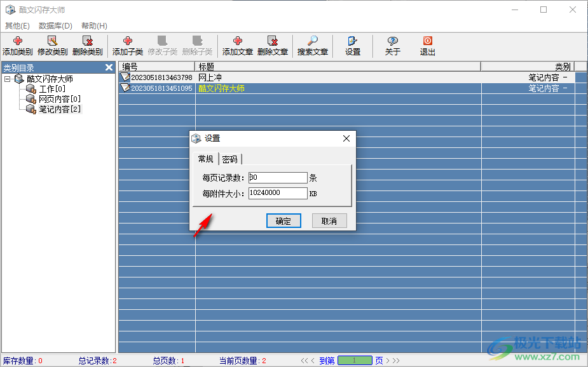
Task: Click the 添加类别 toolbar icon
Action: (18, 46)
